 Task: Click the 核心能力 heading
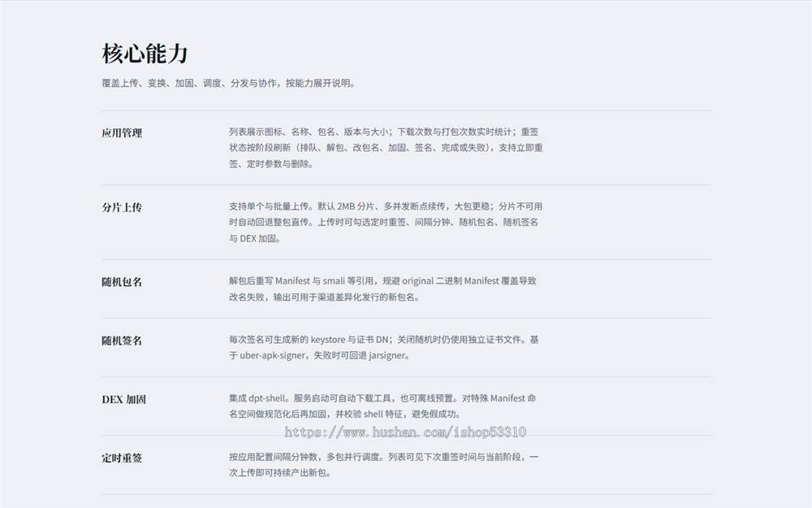pos(145,54)
